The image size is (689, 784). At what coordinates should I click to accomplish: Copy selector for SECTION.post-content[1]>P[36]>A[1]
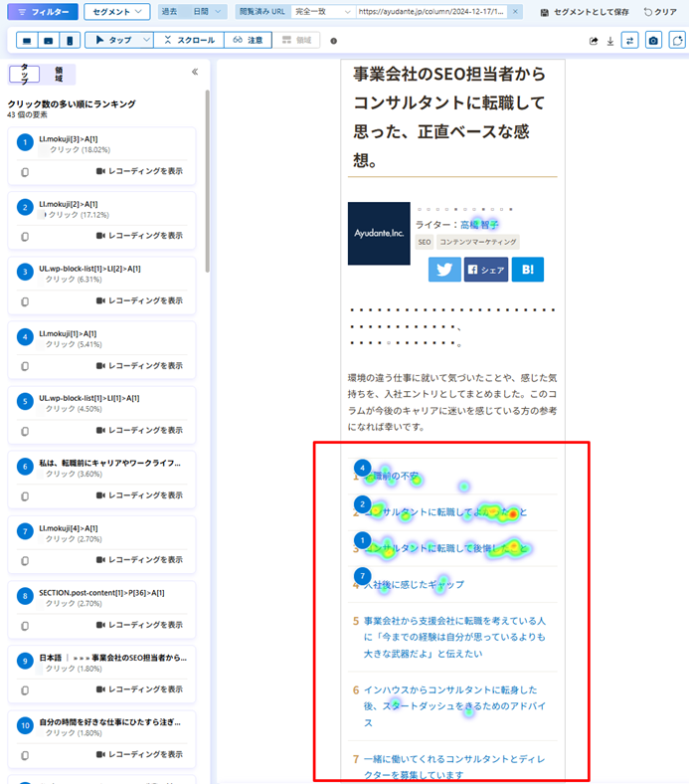[25, 626]
